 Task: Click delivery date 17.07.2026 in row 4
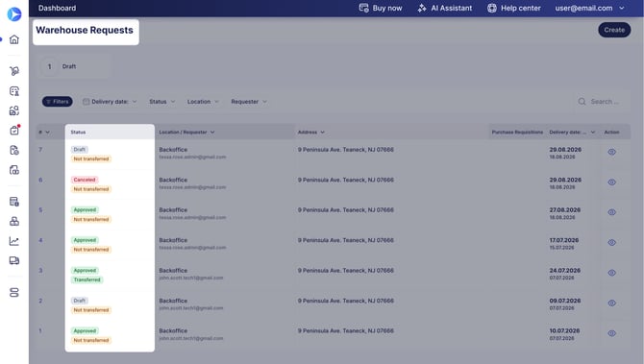[x=564, y=240]
